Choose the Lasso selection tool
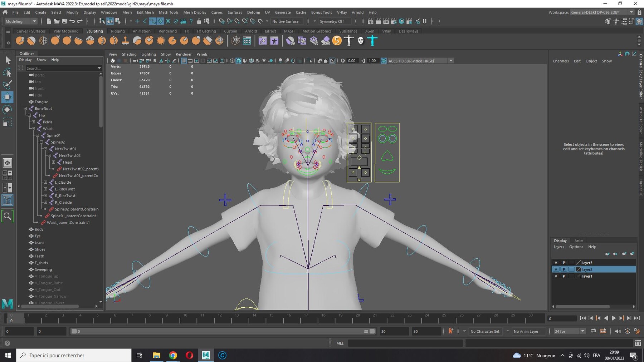644x362 pixels. tap(7, 73)
